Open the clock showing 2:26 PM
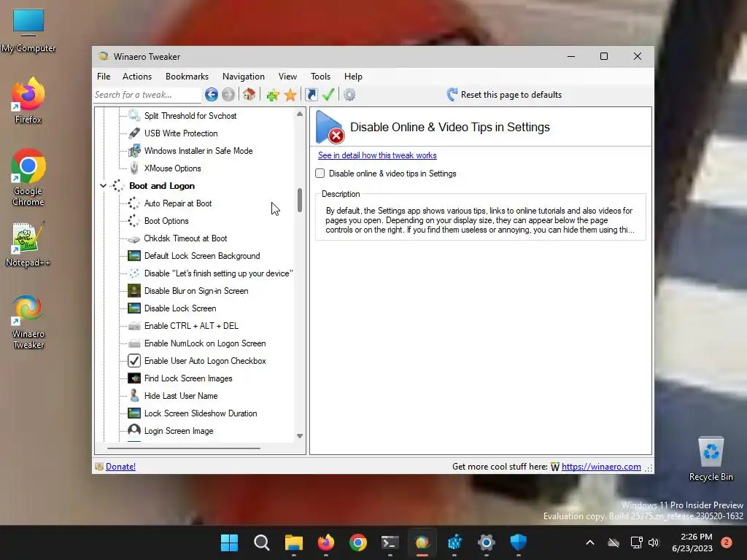This screenshot has width=747, height=560. pyautogui.click(x=692, y=542)
